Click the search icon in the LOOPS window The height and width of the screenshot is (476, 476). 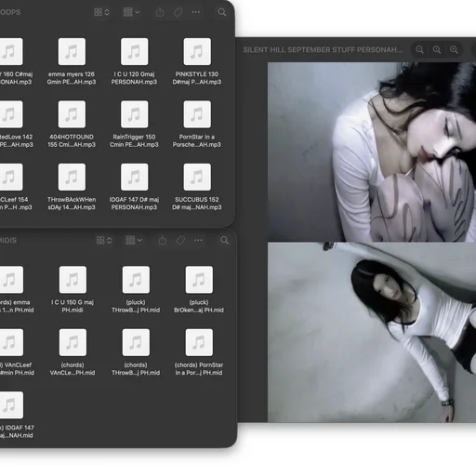222,12
